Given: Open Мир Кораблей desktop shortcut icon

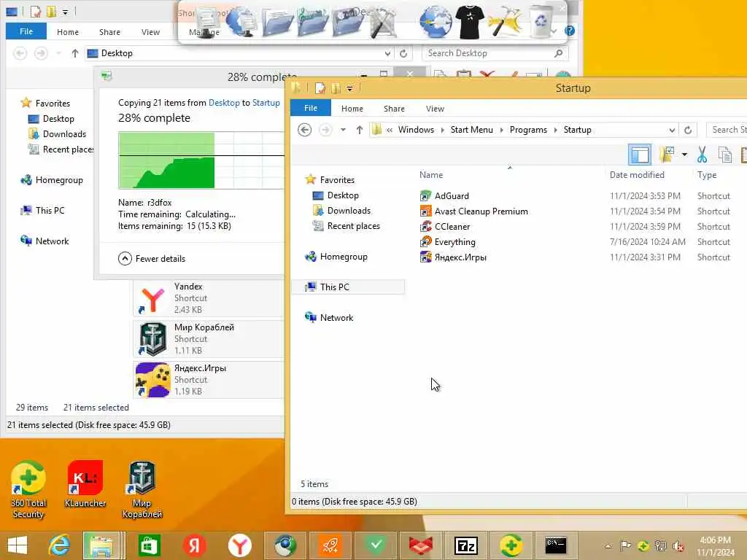Looking at the screenshot, I should tap(142, 489).
